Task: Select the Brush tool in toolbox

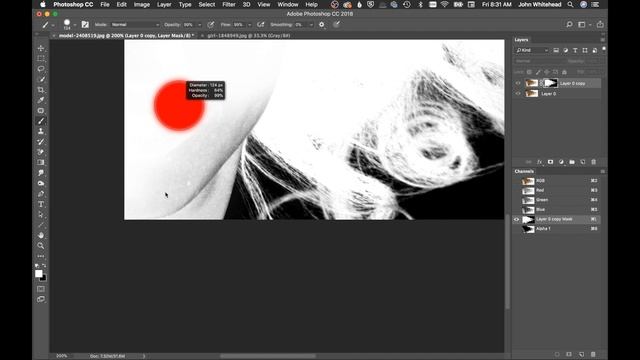Action: point(41,121)
